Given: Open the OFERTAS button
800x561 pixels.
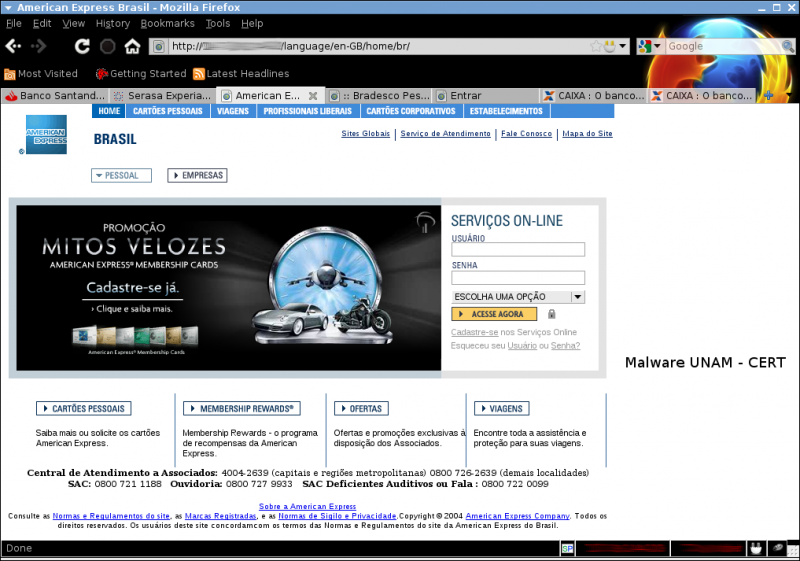Looking at the screenshot, I should [361, 409].
